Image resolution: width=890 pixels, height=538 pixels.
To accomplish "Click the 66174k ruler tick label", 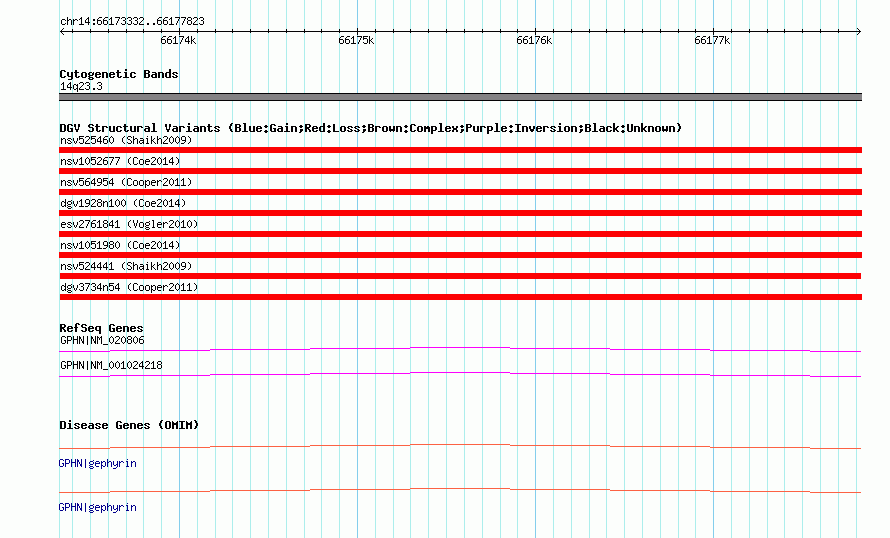I will [178, 40].
